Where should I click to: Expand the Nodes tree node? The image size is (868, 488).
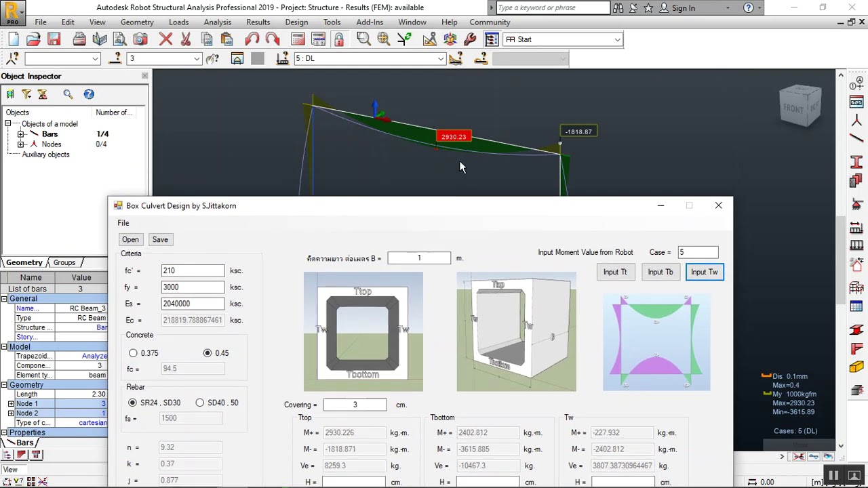pyautogui.click(x=21, y=144)
